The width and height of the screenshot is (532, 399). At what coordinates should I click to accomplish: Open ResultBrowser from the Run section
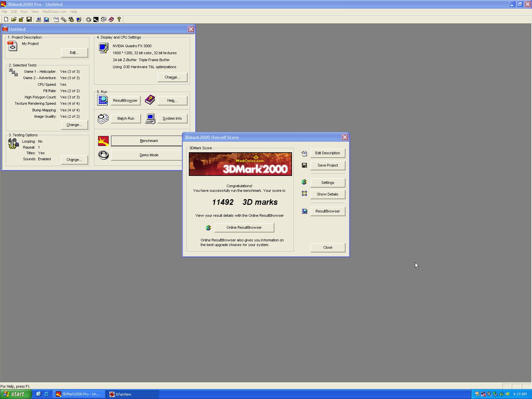click(125, 100)
